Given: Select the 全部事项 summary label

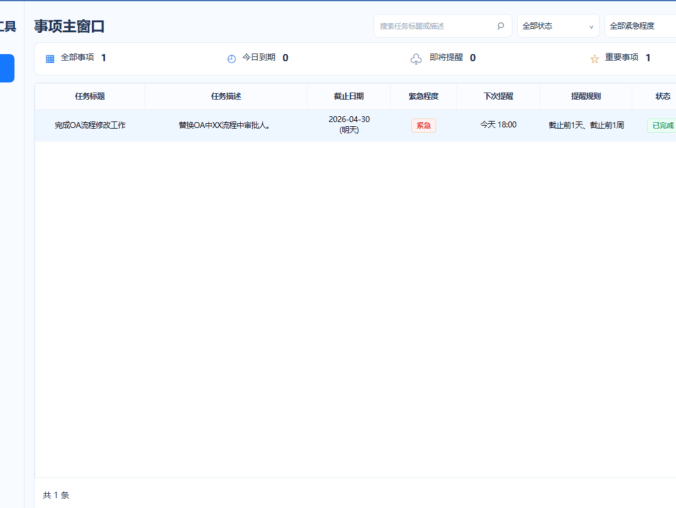Looking at the screenshot, I should pos(77,57).
